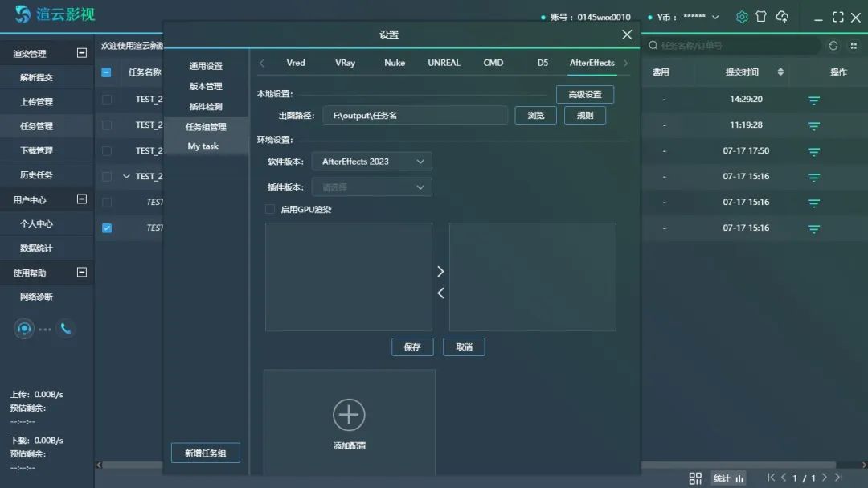Sort by 提交时间 column arrows
Viewport: 868px width, 488px height.
pyautogui.click(x=780, y=72)
